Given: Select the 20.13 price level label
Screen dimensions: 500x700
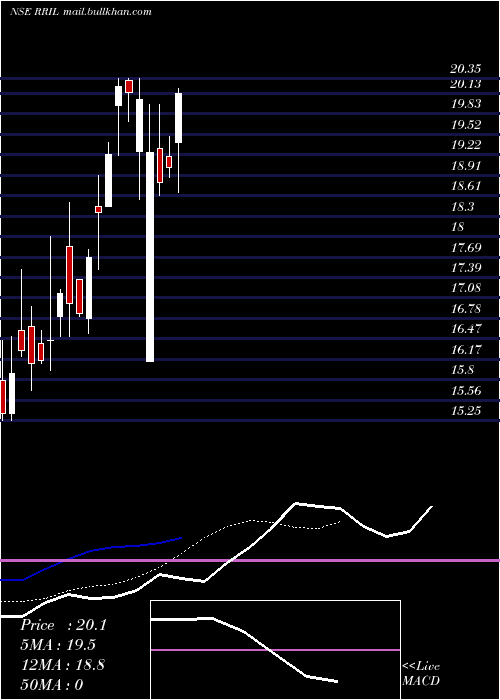Looking at the screenshot, I should (x=466, y=84).
